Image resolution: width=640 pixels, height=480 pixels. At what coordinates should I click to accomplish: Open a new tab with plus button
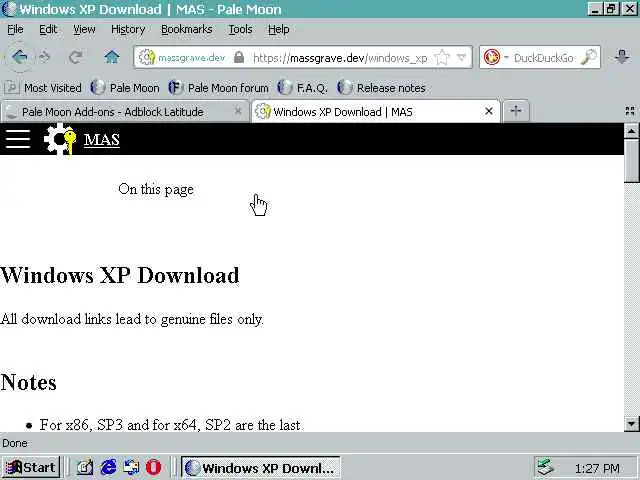pyautogui.click(x=516, y=111)
